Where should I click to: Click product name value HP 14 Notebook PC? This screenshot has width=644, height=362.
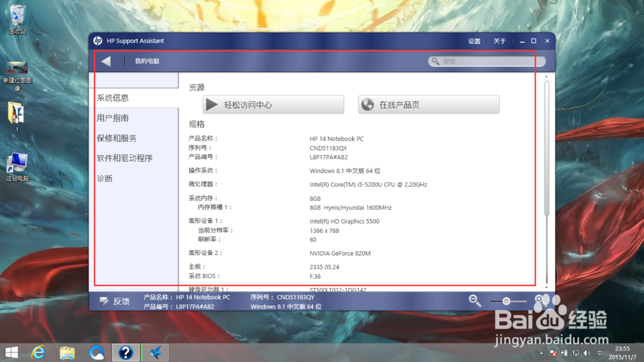pos(336,139)
